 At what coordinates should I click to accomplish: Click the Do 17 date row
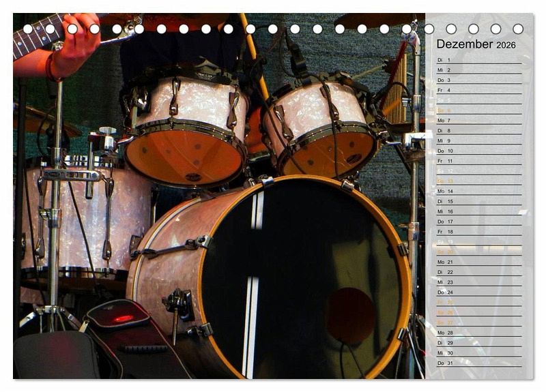tap(478, 222)
